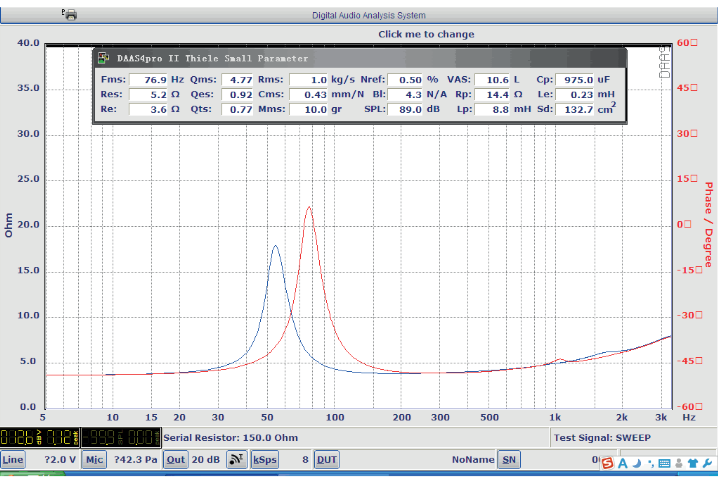This screenshot has height=482, width=722.
Task: Click the punctuation mode icon in the IME toolbar
Action: click(x=651, y=463)
